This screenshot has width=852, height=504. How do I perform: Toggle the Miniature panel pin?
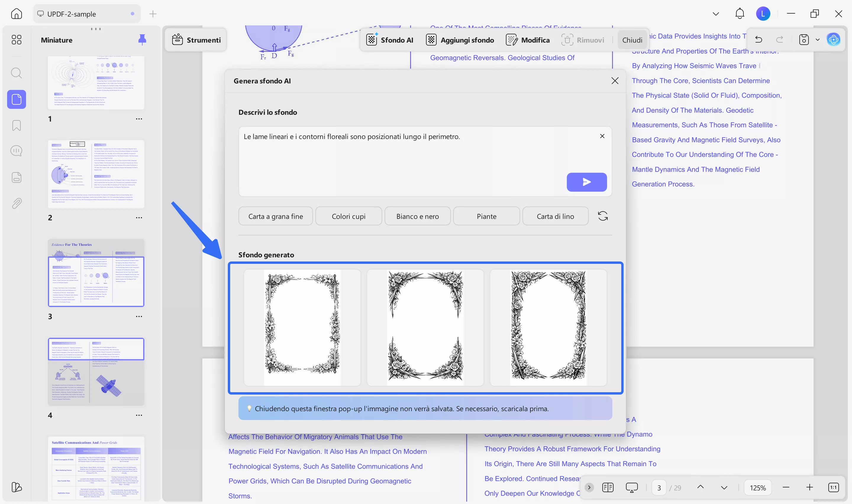point(142,40)
